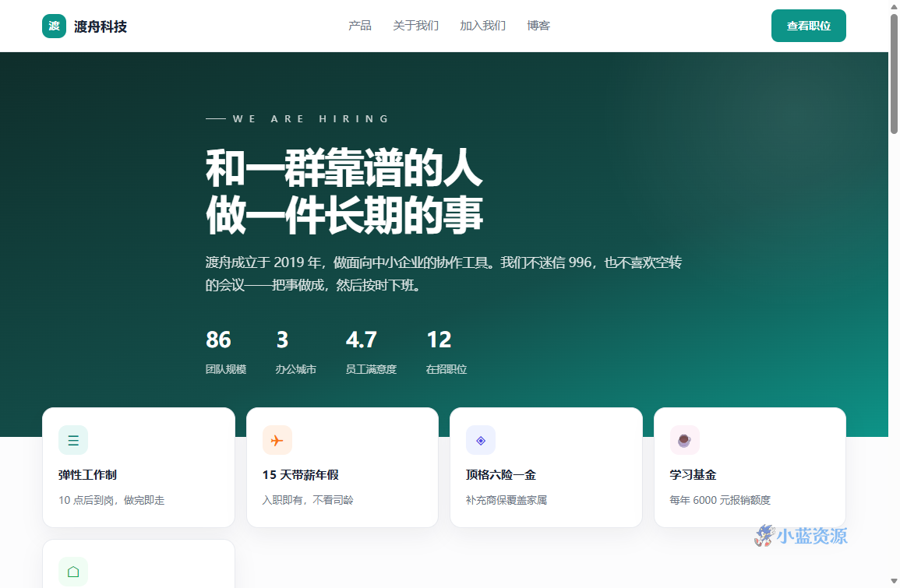Click the text 补充商保覆盖家属
Viewport: 900px width, 588px height.
click(x=506, y=500)
